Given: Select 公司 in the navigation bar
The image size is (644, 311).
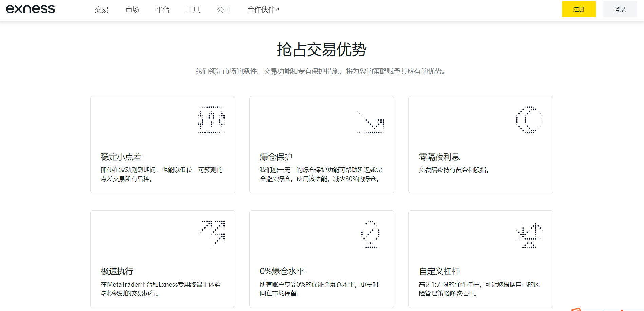Looking at the screenshot, I should point(223,9).
